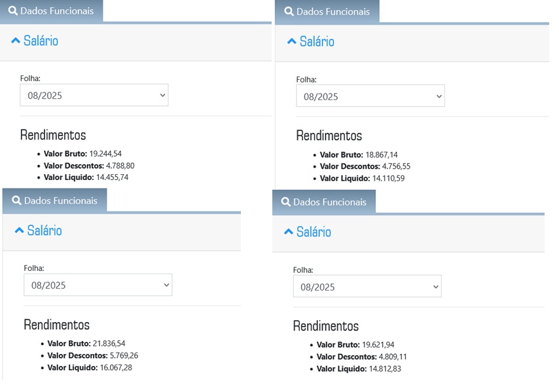Image resolution: width=559 pixels, height=392 pixels.
Task: Open Folha dropdown above Valor Bruto 19.244,54
Action: pos(94,96)
